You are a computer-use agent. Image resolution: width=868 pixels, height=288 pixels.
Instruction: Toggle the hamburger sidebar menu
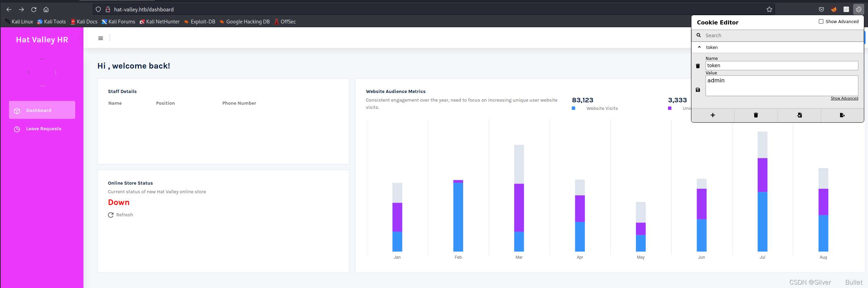pos(101,38)
